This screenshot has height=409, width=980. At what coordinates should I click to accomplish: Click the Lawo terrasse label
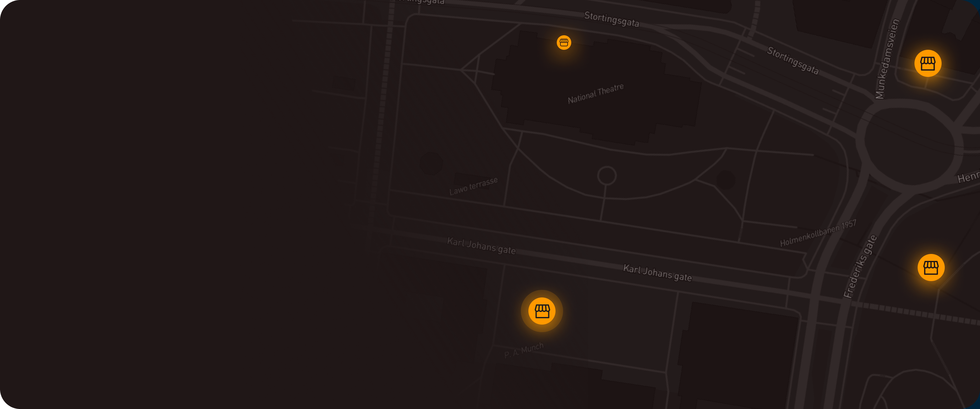pos(473,186)
